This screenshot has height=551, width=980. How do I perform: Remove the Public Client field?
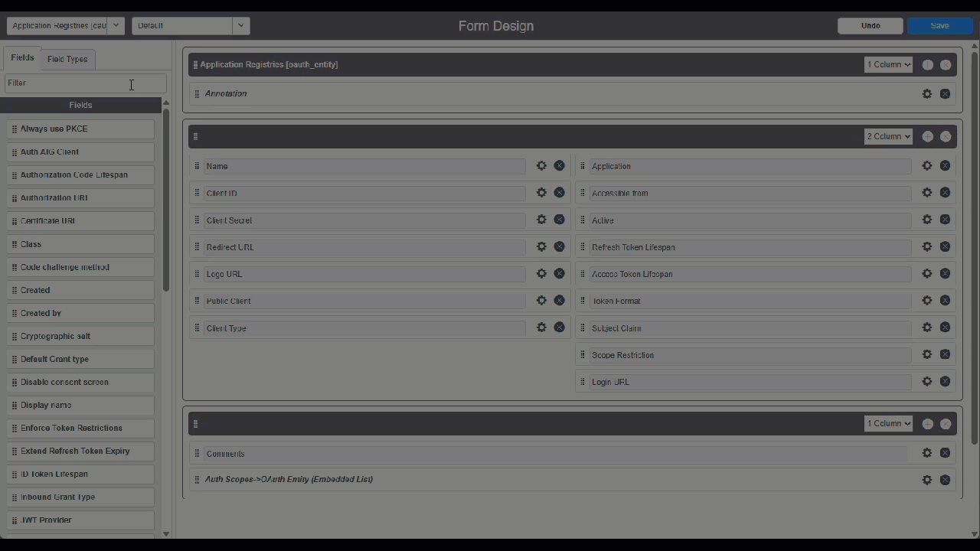pos(559,301)
